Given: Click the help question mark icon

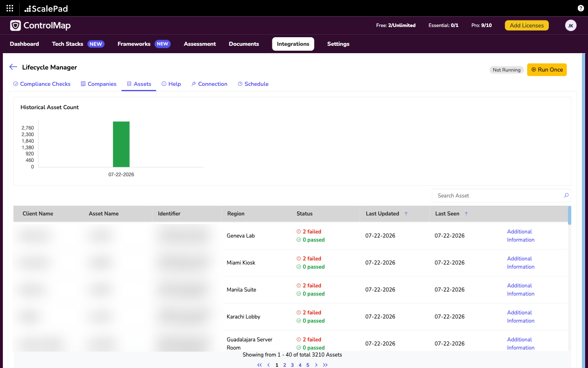Looking at the screenshot, I should coord(581,8).
